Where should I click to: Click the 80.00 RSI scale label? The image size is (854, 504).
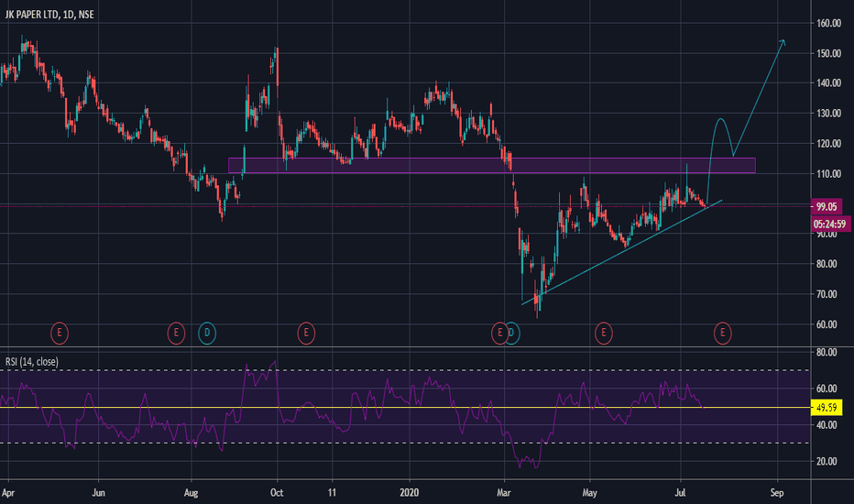tap(827, 353)
